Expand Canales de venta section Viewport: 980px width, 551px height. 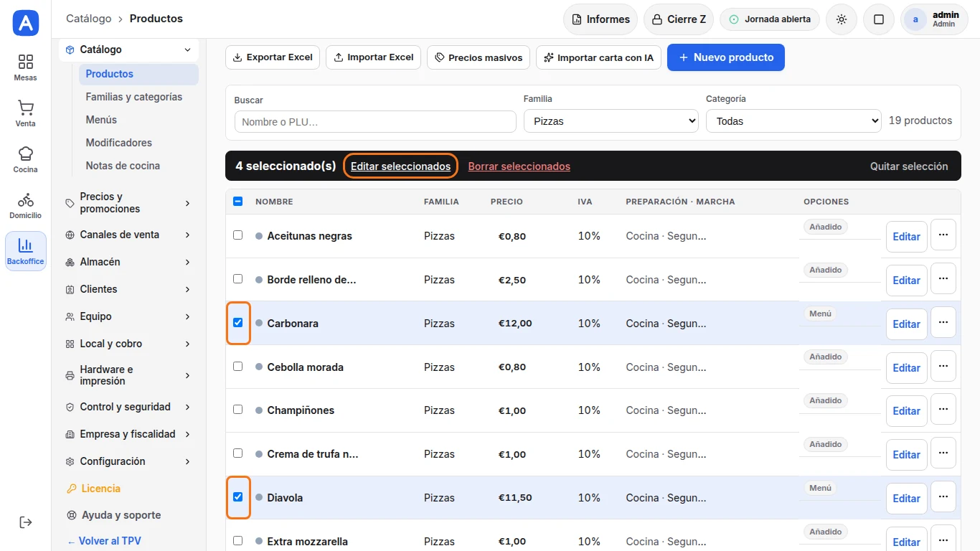[129, 235]
